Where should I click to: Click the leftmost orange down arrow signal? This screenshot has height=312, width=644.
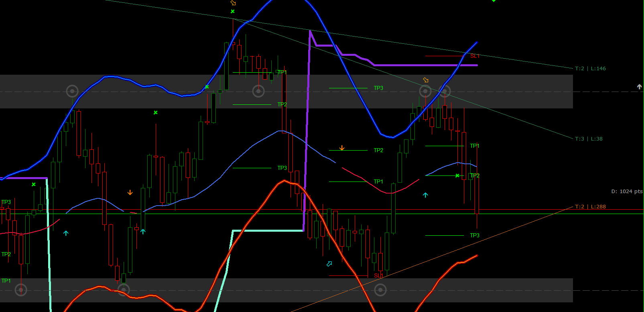point(130,193)
